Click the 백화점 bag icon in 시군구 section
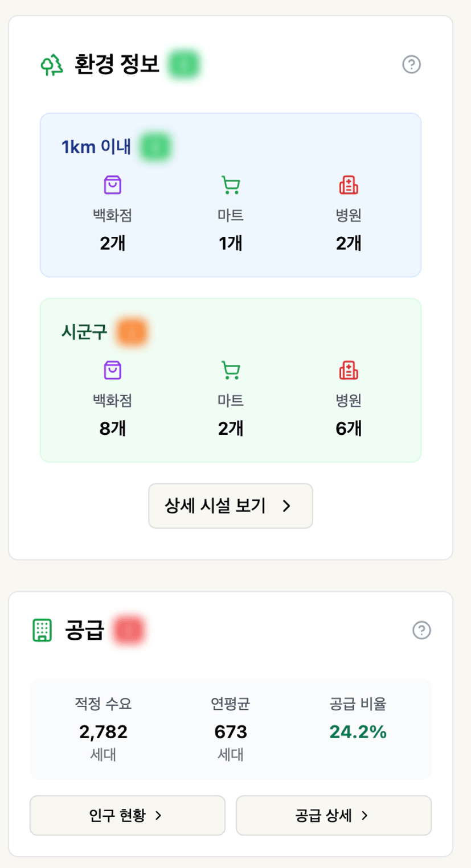Image resolution: width=471 pixels, height=868 pixels. [x=113, y=370]
